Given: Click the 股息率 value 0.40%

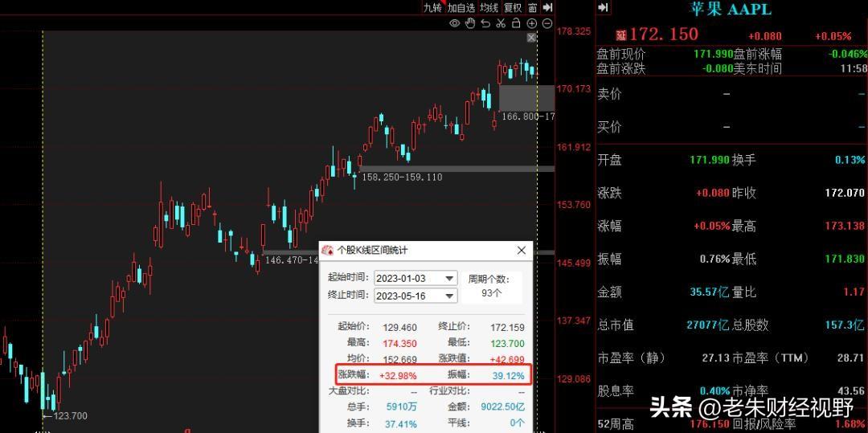Looking at the screenshot, I should (x=714, y=390).
